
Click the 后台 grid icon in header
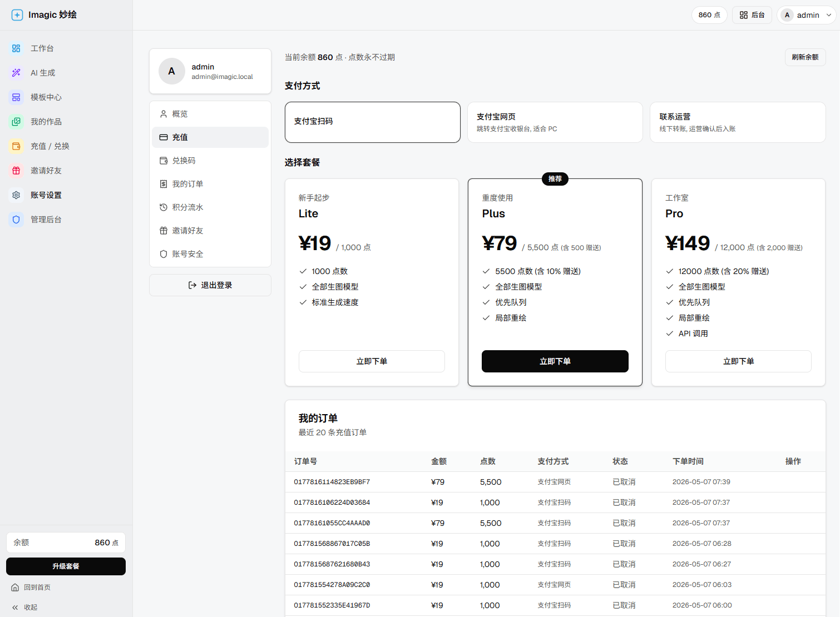coord(744,15)
